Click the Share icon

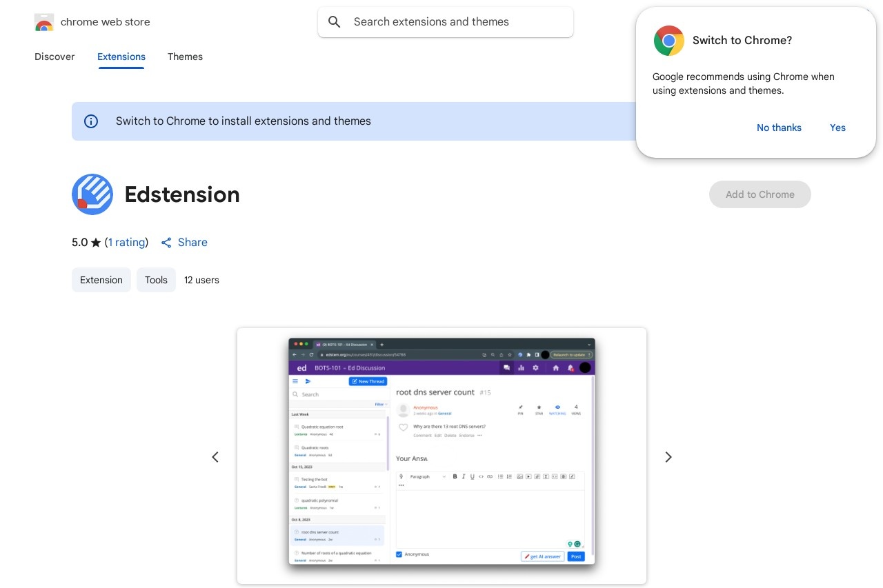tap(166, 243)
